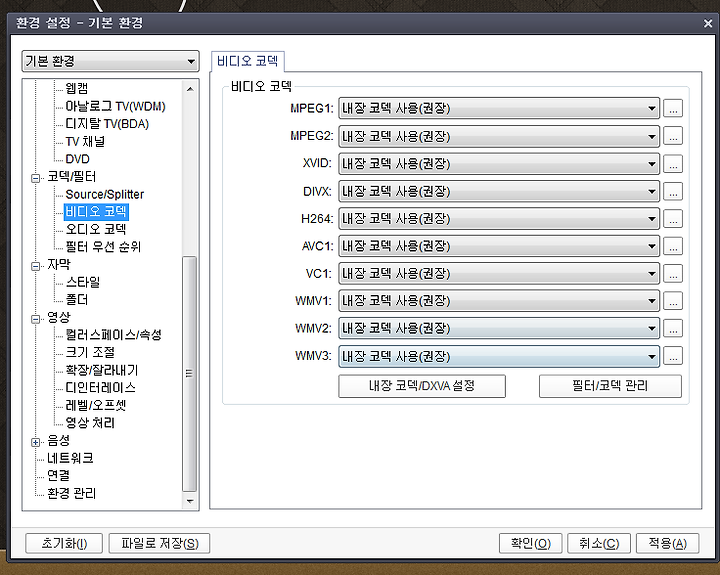Image resolution: width=720 pixels, height=575 pixels.
Task: Select 스타일 under 자막
Action: (83, 282)
